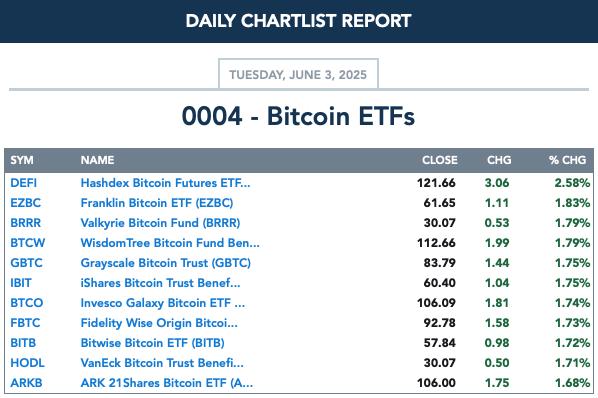
Task: Open ARK 21Shares Bitcoin ETF link
Action: pos(167,383)
